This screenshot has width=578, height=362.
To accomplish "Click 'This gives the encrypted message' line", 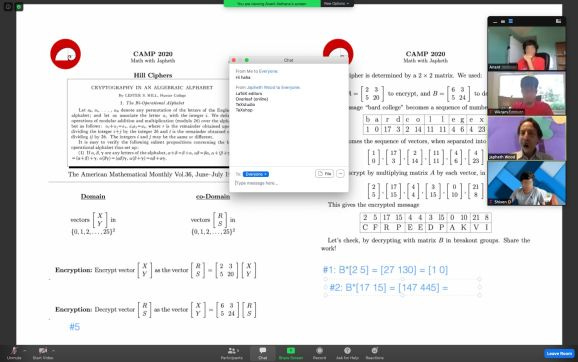I will click(x=373, y=205).
